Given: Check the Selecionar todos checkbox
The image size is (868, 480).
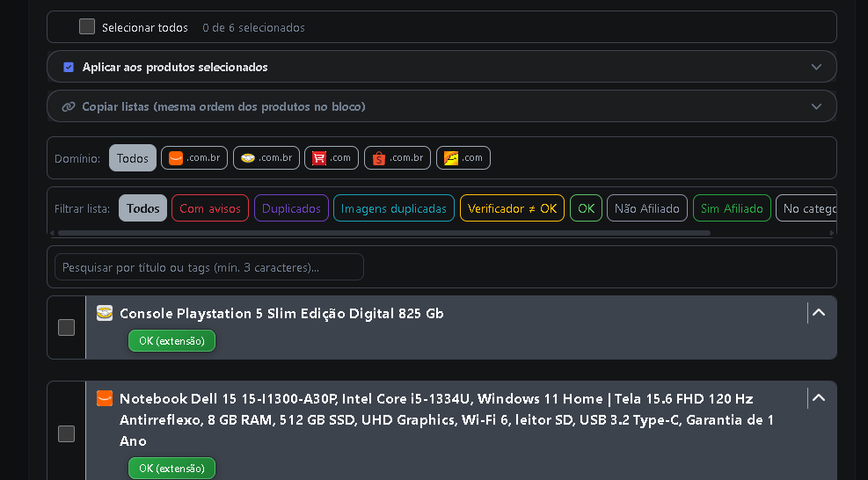Looking at the screenshot, I should pos(87,26).
